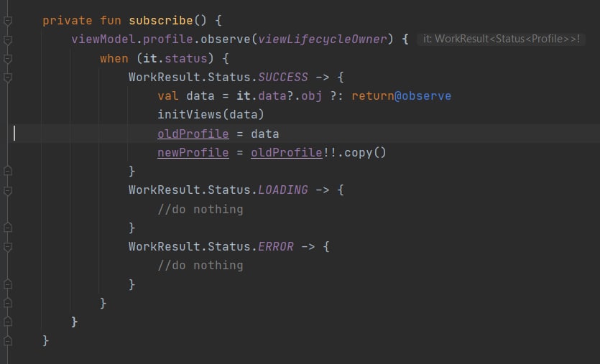The image size is (600, 364).
Task: Click 'newProfile' variable
Action: point(193,152)
